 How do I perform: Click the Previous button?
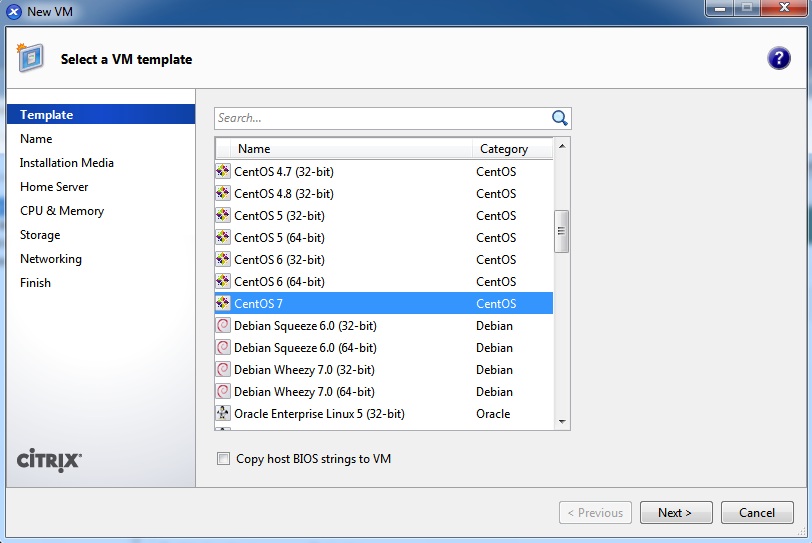(x=595, y=512)
